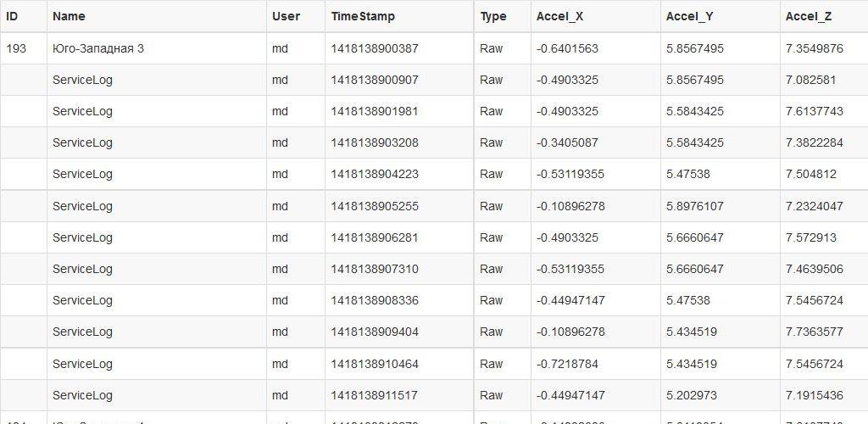Click the Name column header
Viewport: 868px width, 424px height.
[x=69, y=16]
